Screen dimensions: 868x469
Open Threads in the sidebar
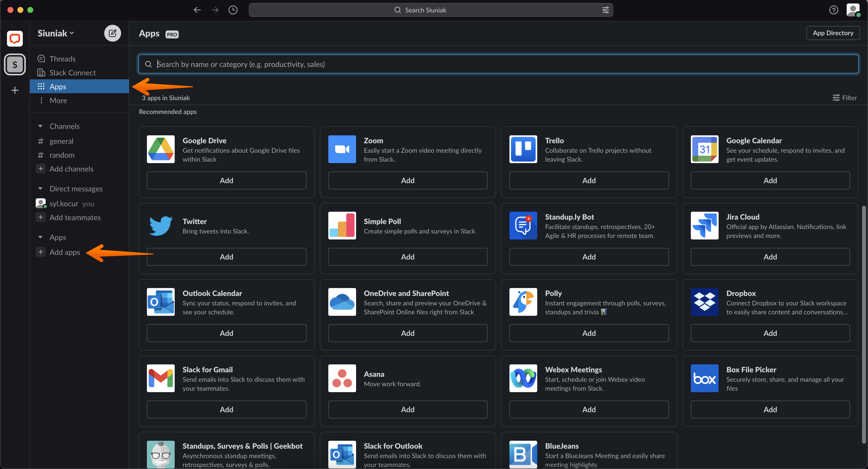(79, 59)
